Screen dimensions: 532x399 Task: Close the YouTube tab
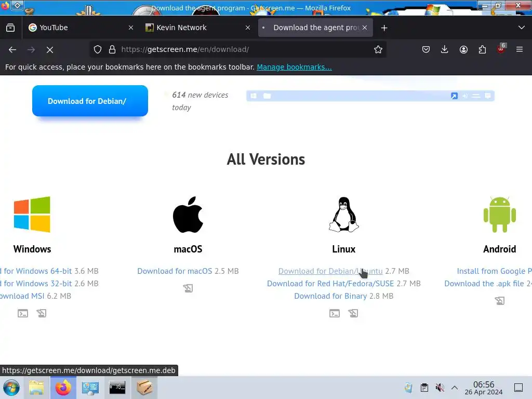[x=131, y=28]
